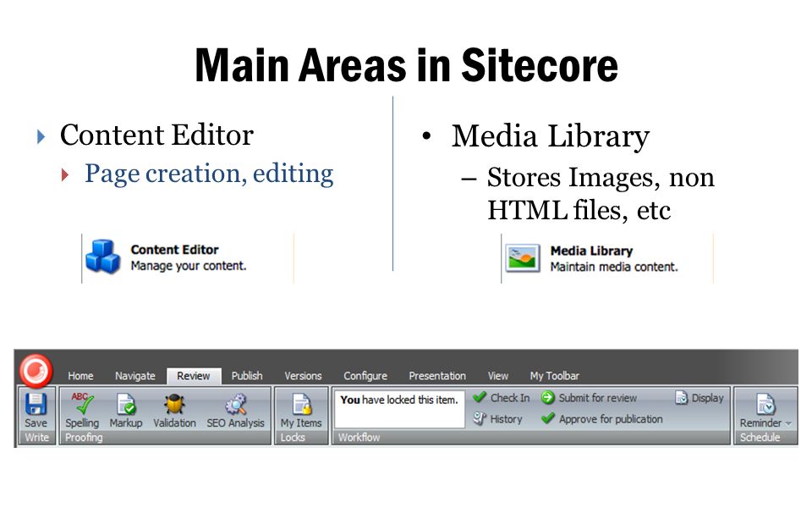
Task: Click the Workflow group label
Action: pos(359,438)
